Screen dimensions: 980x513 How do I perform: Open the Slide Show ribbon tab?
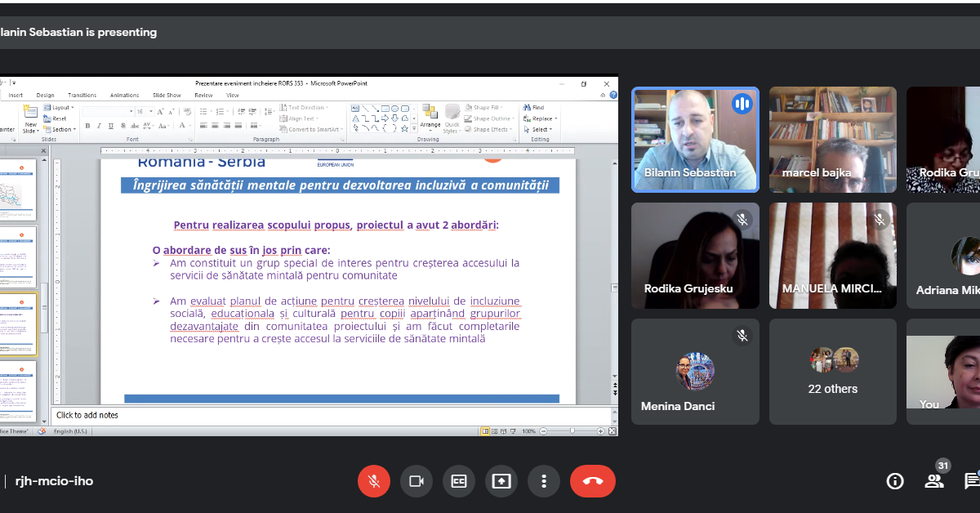pyautogui.click(x=167, y=96)
